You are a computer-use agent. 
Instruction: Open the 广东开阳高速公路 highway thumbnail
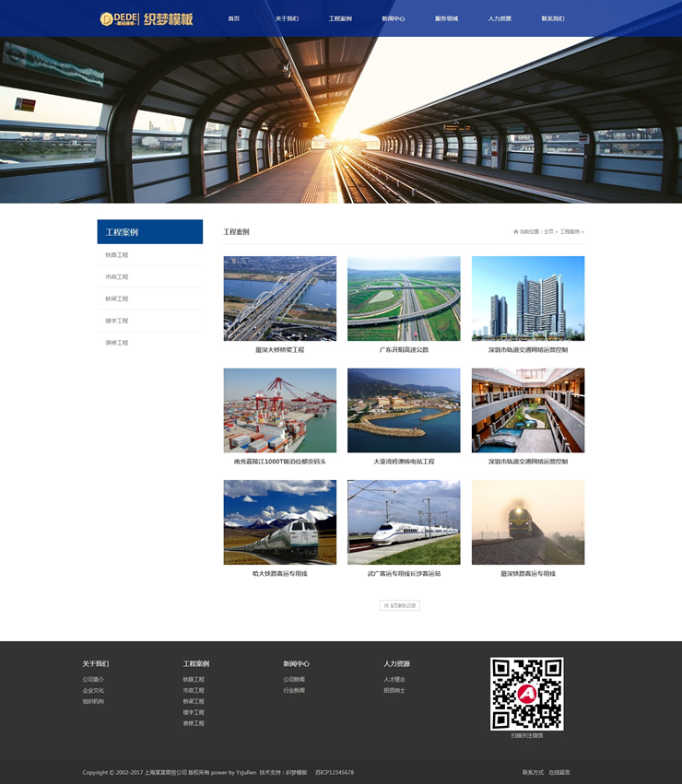click(x=404, y=298)
